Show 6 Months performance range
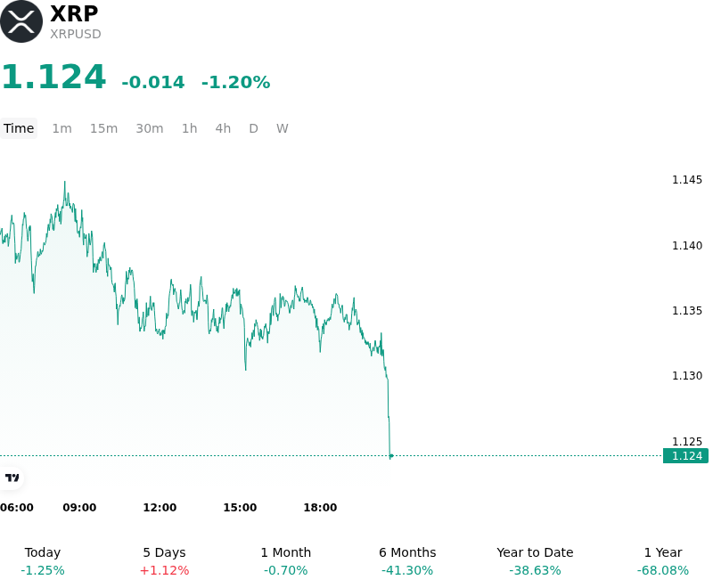The image size is (713, 588). [x=407, y=561]
